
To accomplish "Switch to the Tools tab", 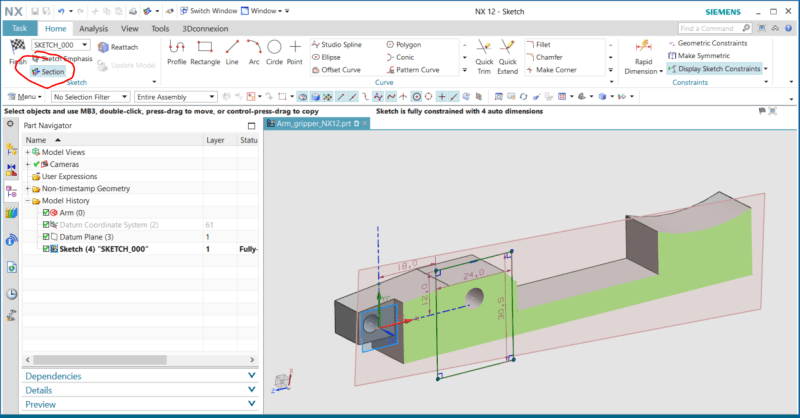I will pyautogui.click(x=160, y=29).
